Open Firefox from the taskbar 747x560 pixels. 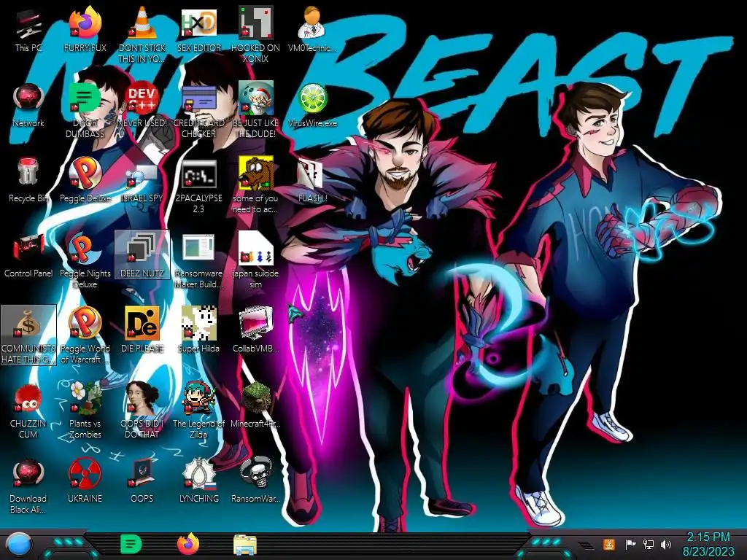[x=188, y=544]
